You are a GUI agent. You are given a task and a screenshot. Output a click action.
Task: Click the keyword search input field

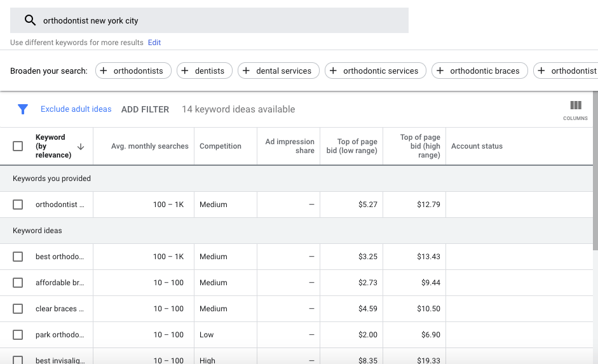216,20
